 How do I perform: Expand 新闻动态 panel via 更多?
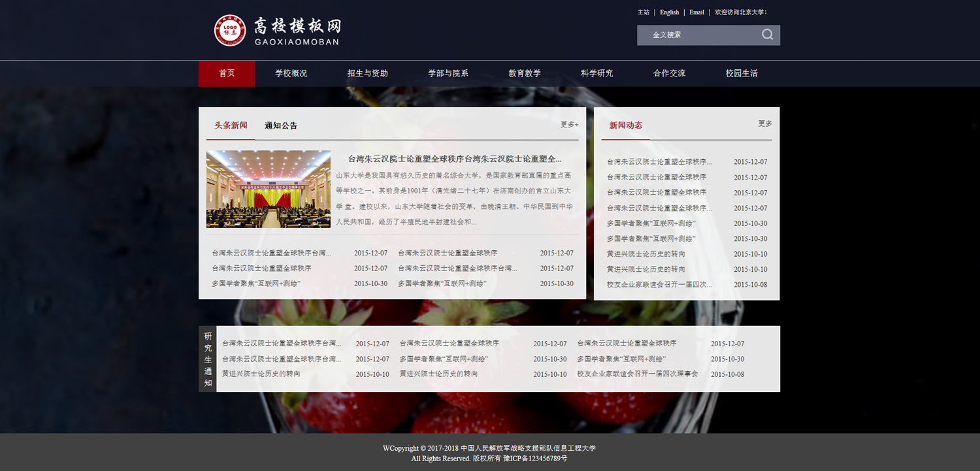pos(764,124)
